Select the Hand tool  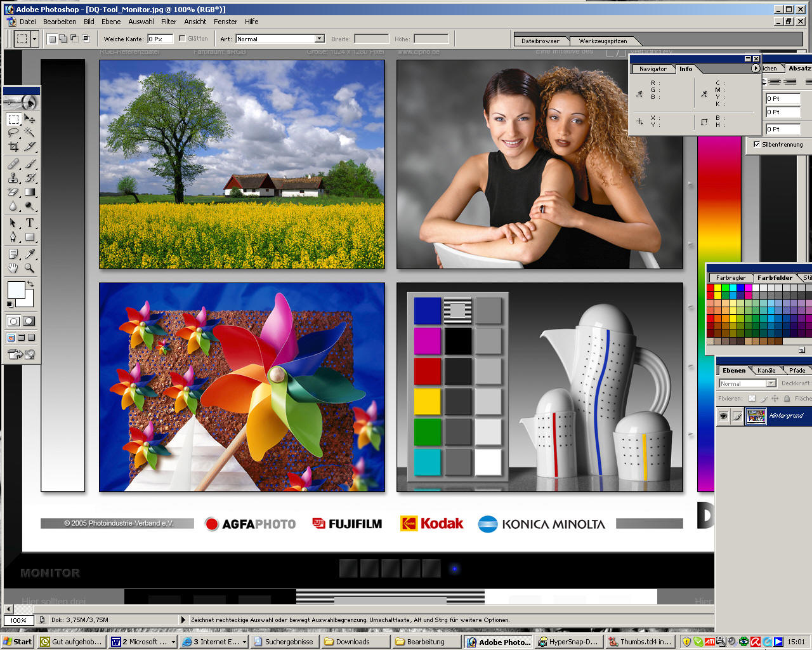(x=13, y=268)
